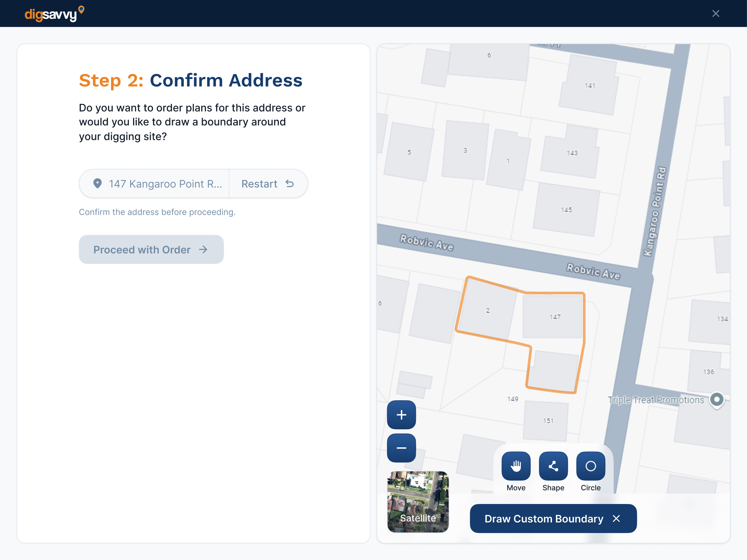Zoom out with the minus button
Image resolution: width=747 pixels, height=560 pixels.
click(x=401, y=448)
